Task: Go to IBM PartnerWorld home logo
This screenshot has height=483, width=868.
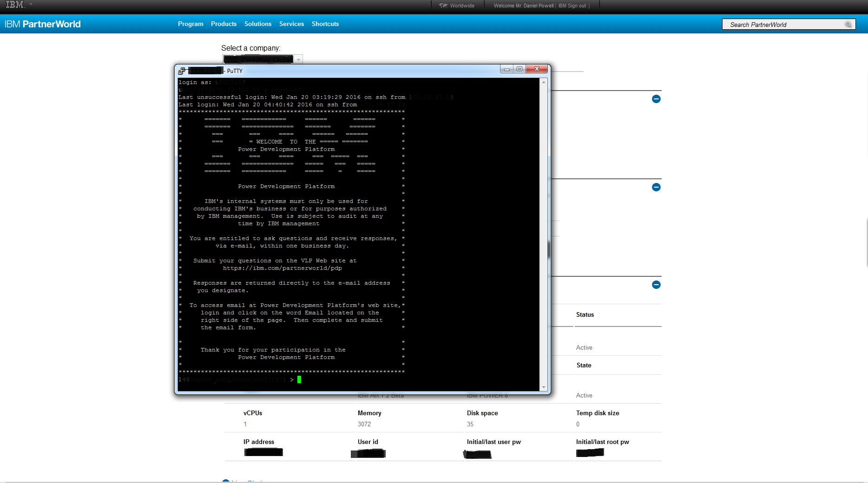Action: pos(43,24)
